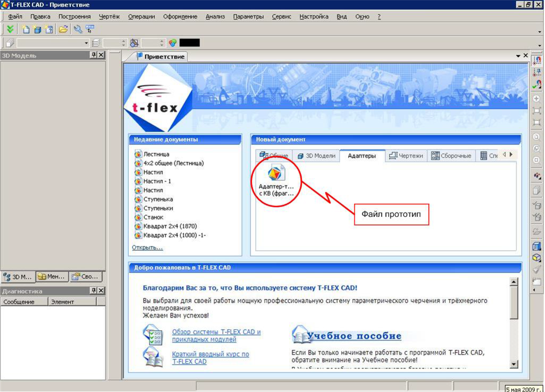
Task: Switch to the Чертежи tab
Action: click(x=406, y=156)
